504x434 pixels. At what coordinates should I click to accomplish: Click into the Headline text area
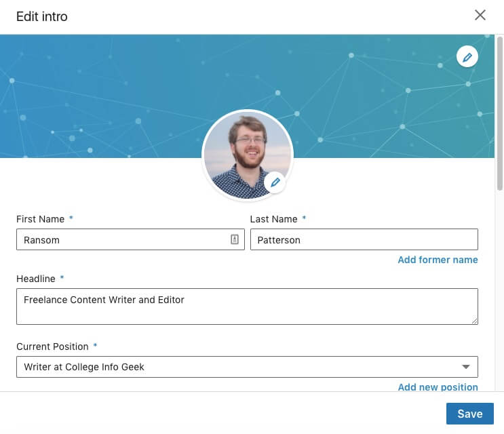247,307
